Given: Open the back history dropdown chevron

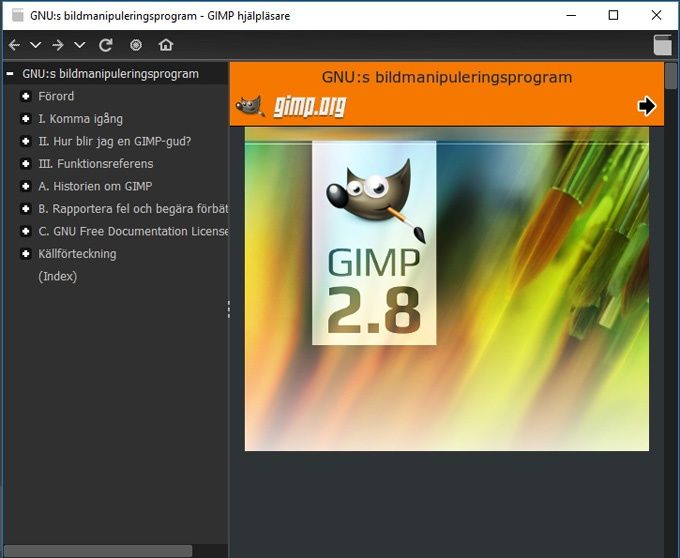Looking at the screenshot, I should (x=36, y=45).
